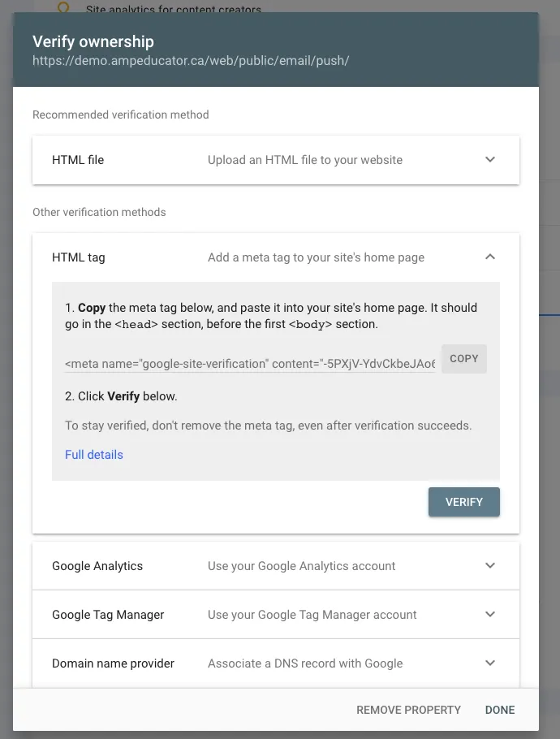Open the Full details link
The width and height of the screenshot is (560, 739).
[x=93, y=455]
